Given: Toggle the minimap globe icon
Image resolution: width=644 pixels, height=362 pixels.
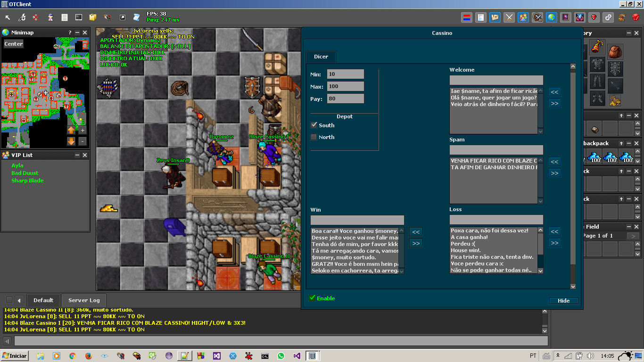Looking at the screenshot, I should tap(552, 17).
